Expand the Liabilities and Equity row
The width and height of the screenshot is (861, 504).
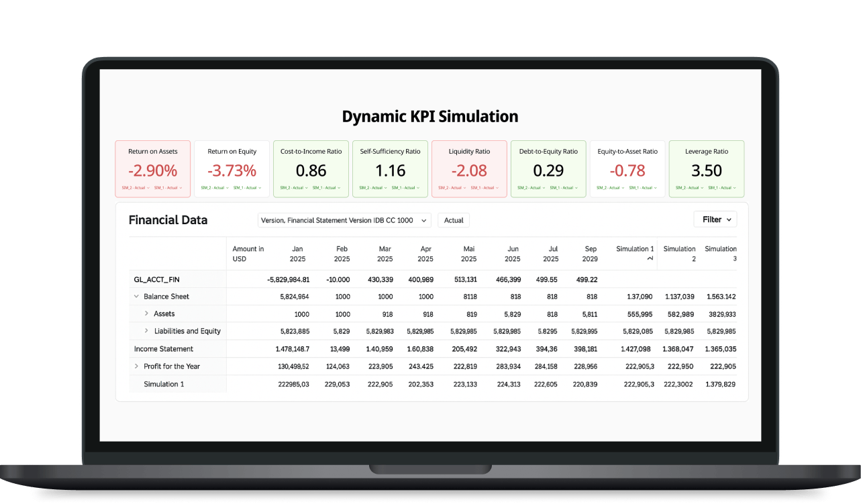[146, 331]
